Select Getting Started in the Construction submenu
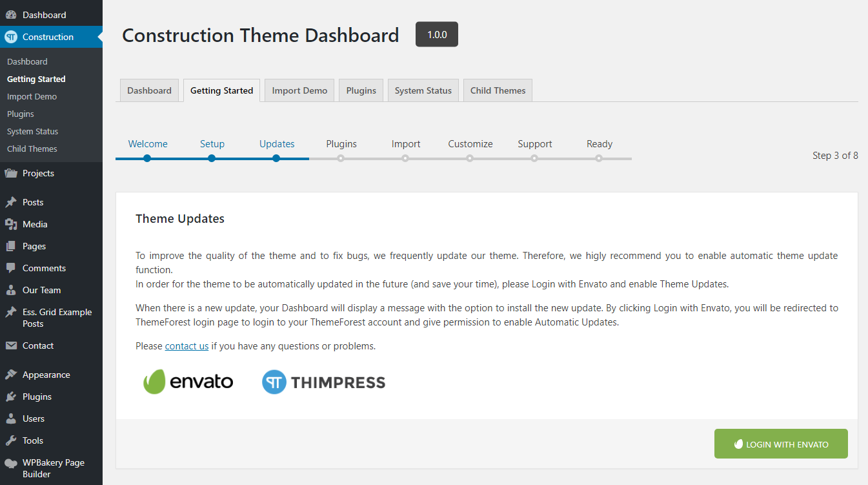Screen dimensions: 868x485 (35, 79)
